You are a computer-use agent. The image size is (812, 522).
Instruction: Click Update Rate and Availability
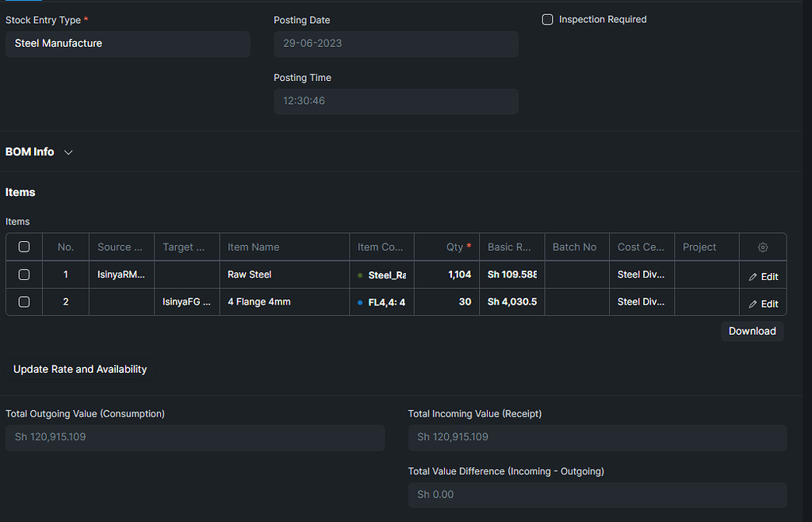coord(79,369)
